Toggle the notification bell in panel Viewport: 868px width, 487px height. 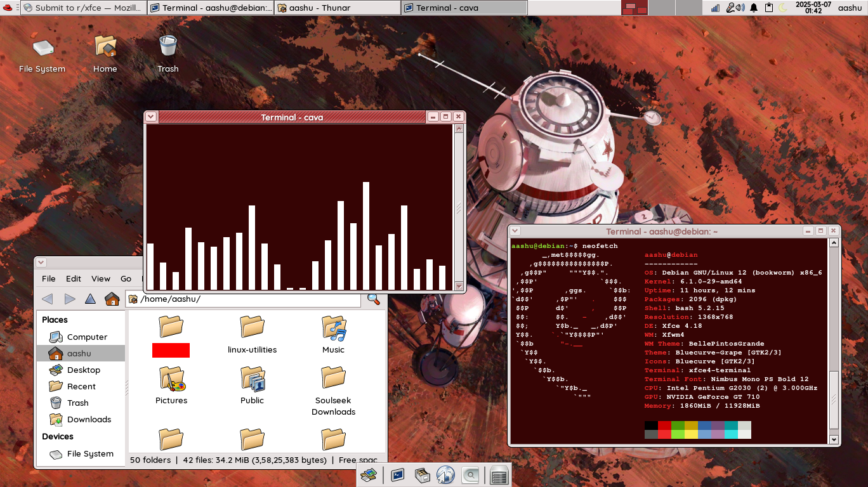(754, 8)
